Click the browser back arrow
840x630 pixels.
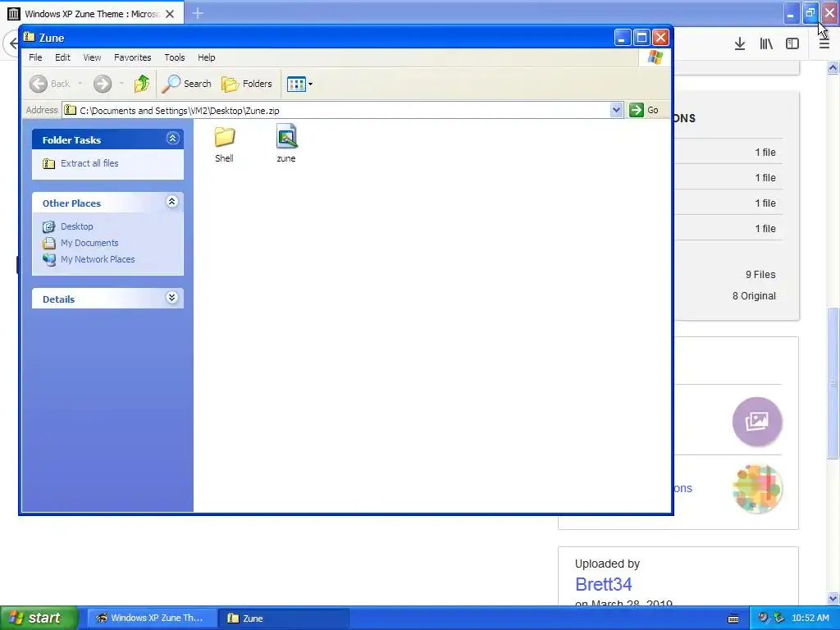point(11,44)
